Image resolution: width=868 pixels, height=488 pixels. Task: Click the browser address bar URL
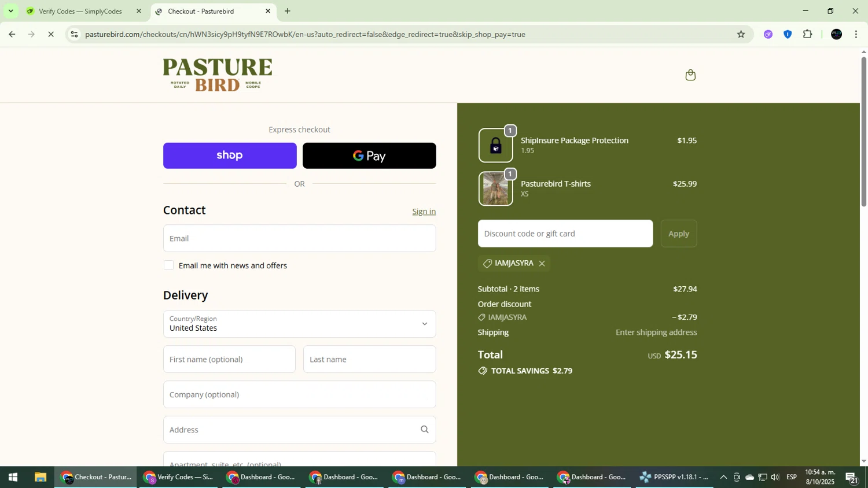tap(305, 34)
